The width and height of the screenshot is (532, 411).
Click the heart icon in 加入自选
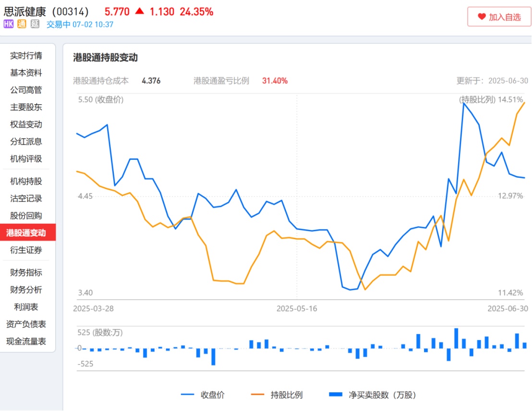482,17
